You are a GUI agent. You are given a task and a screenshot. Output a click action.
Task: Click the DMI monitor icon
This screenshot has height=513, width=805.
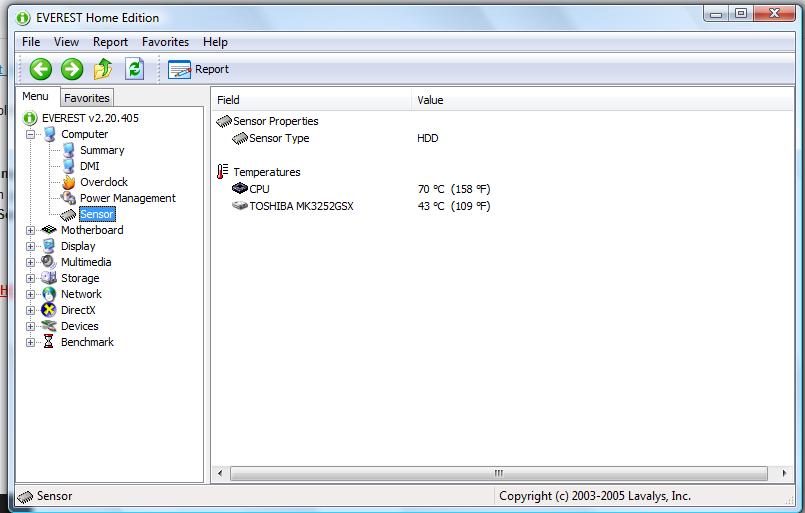click(69, 166)
